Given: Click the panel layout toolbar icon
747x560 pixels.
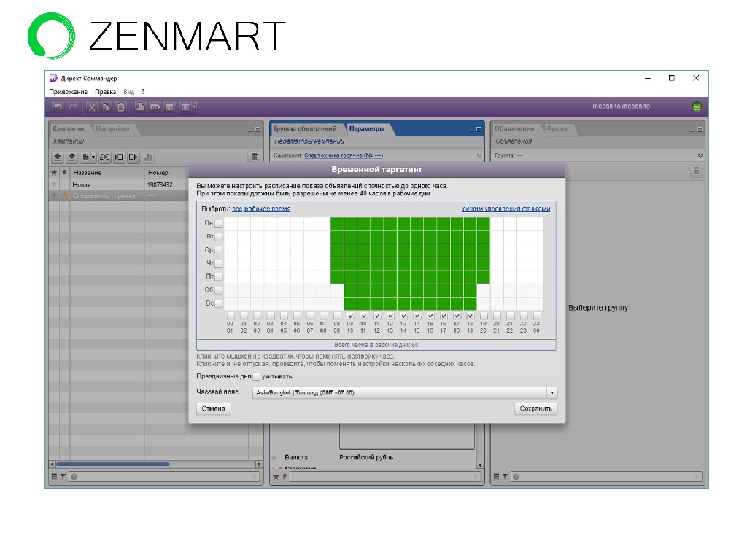Looking at the screenshot, I should 185,107.
